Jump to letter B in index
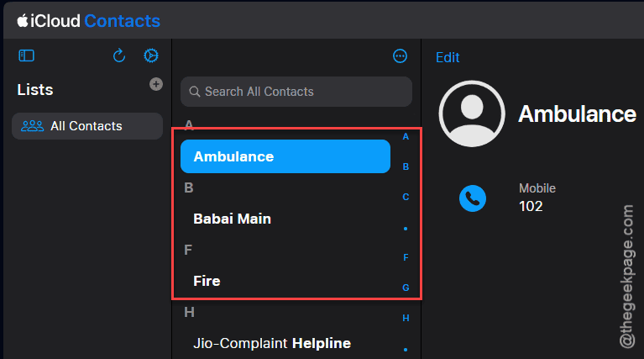Image resolution: width=644 pixels, height=359 pixels. 406,166
